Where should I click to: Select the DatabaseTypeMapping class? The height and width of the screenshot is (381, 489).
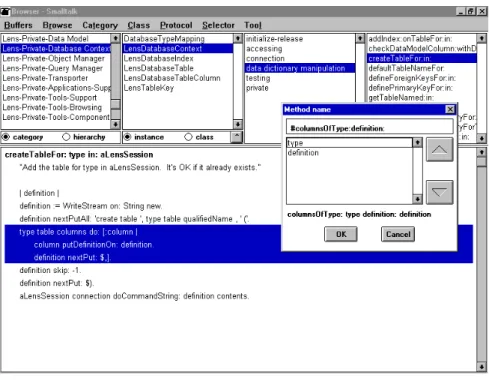pos(178,39)
